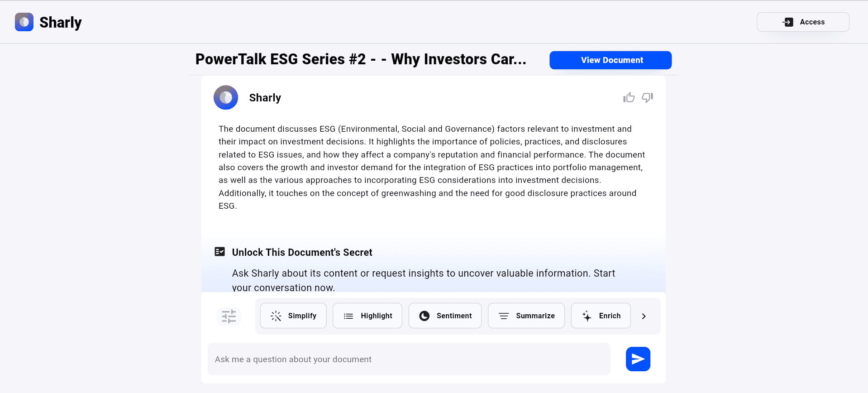868x393 pixels.
Task: Select the Highlight action
Action: pyautogui.click(x=367, y=316)
